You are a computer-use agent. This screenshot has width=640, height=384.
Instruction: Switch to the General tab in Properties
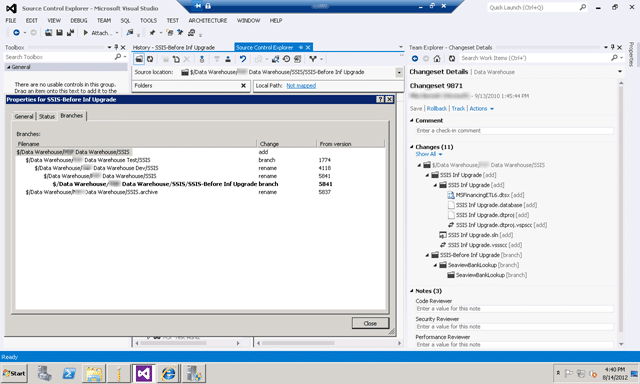point(24,116)
